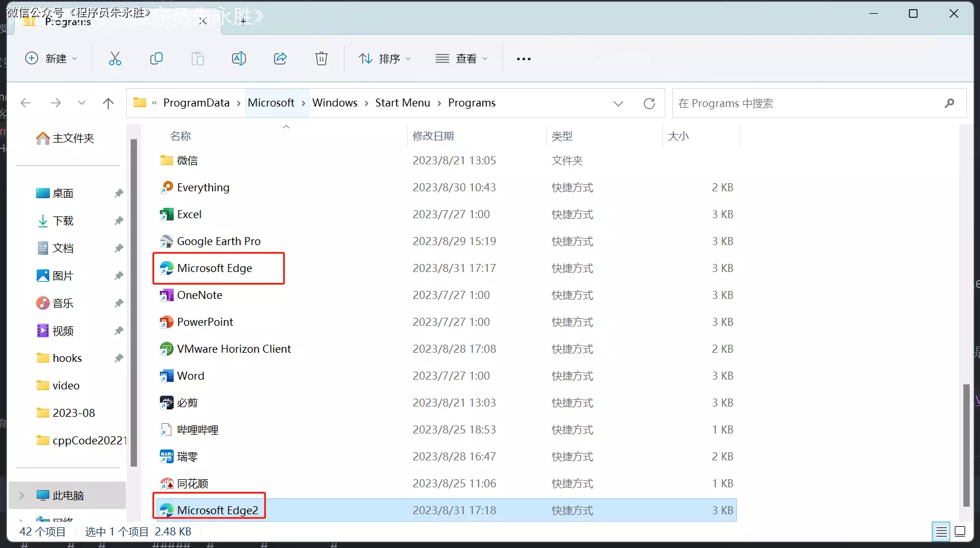Screen dimensions: 980x548
Task: Open the See more options ellipsis
Action: click(523, 58)
